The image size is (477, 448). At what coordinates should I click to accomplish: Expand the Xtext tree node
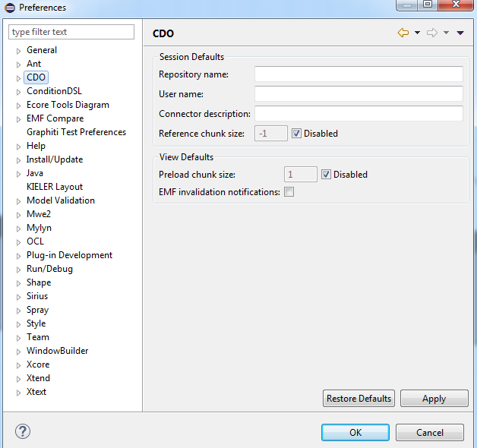point(18,393)
